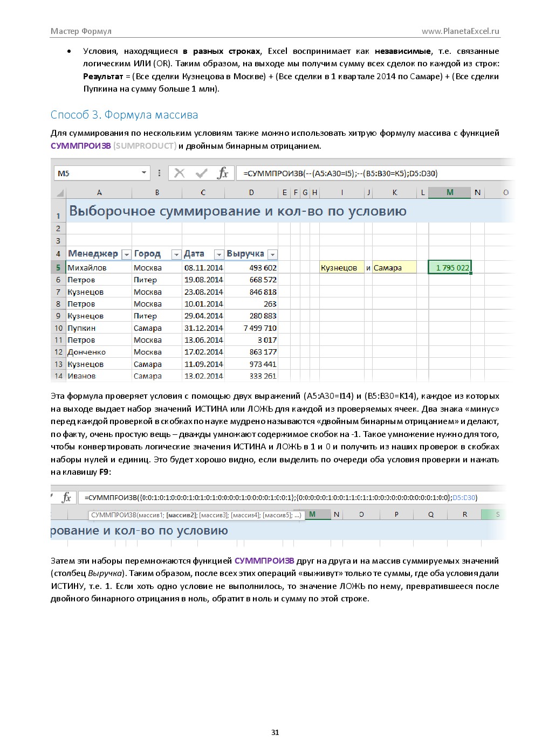The width and height of the screenshot is (535, 756).
Task: Click the page number 31
Action: point(275,732)
